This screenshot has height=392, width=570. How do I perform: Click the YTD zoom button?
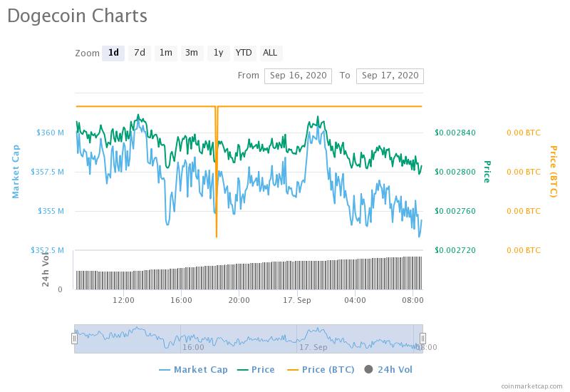point(244,53)
